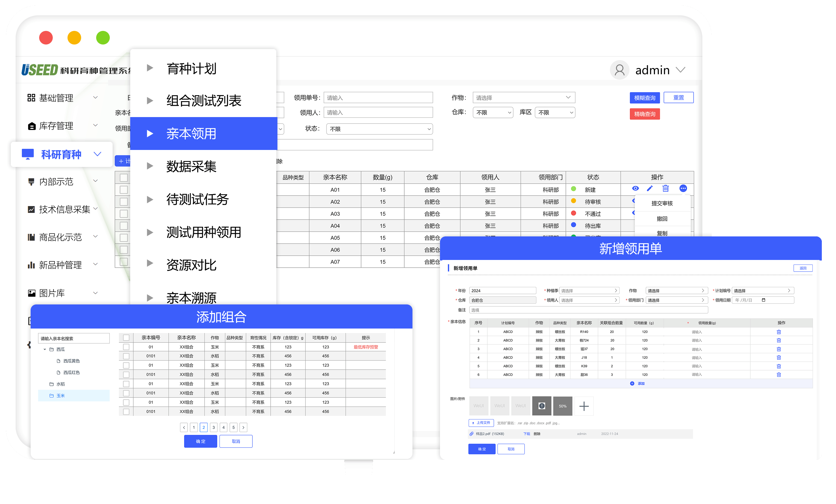Delete the K39 row in 新增领用单
Screen dimensions: 836x504
coord(779,366)
